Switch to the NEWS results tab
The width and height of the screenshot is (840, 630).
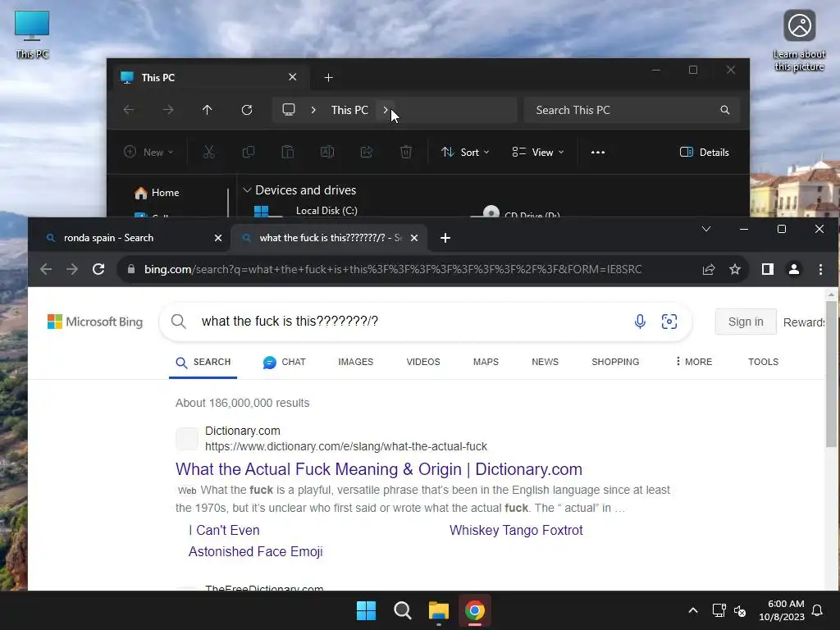(545, 362)
